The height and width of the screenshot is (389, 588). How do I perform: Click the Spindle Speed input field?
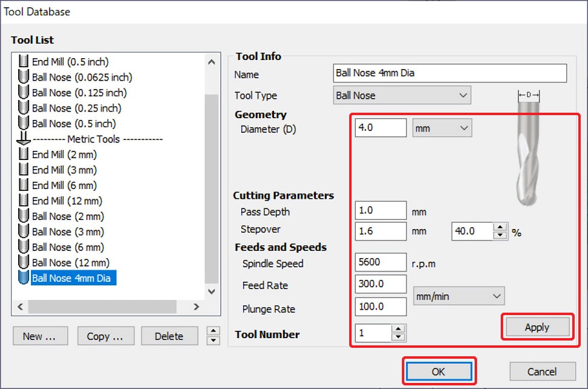pyautogui.click(x=381, y=263)
